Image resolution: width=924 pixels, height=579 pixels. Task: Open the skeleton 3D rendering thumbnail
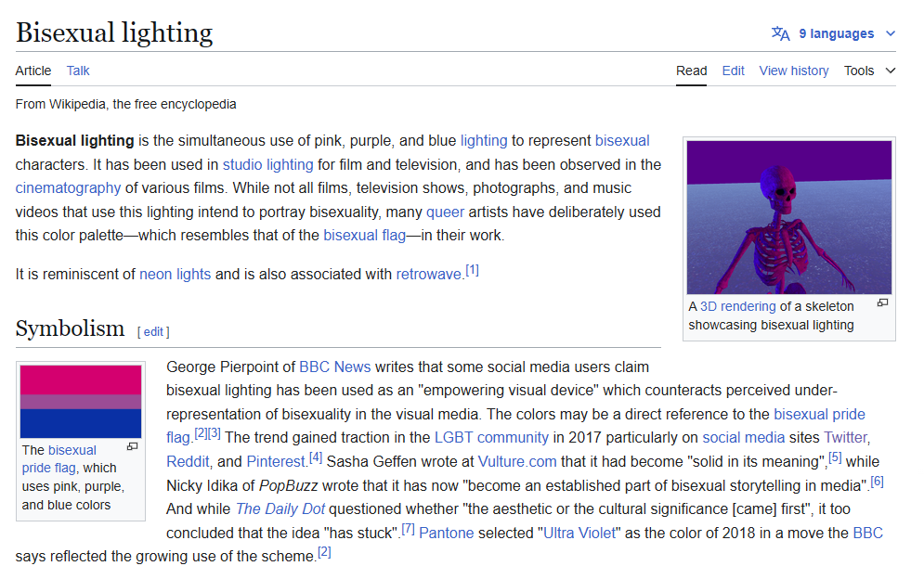[789, 217]
